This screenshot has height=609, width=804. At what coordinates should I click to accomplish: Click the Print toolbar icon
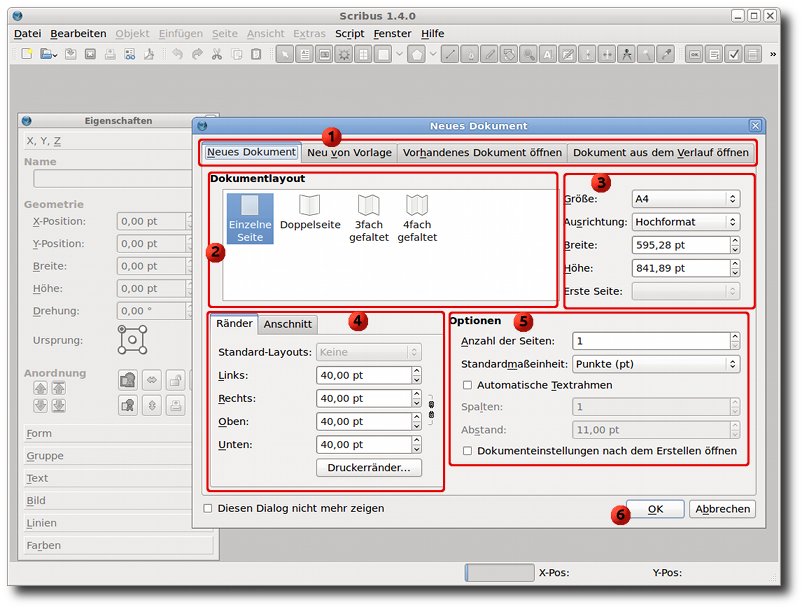(110, 54)
